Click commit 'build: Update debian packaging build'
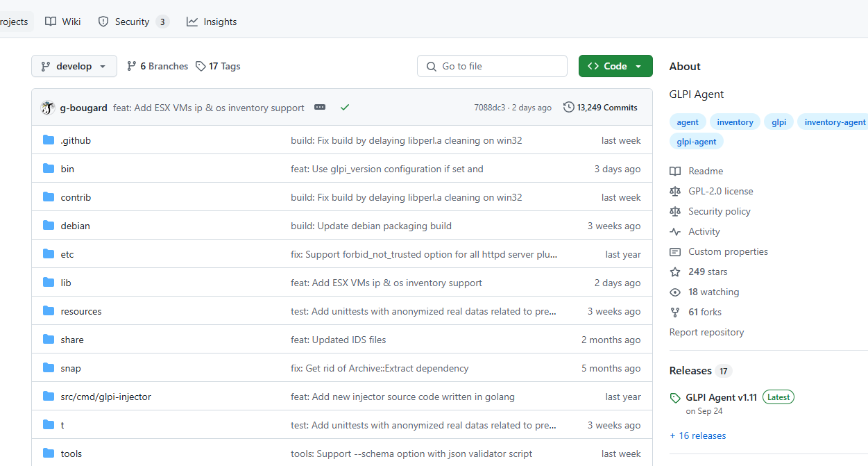 point(371,226)
